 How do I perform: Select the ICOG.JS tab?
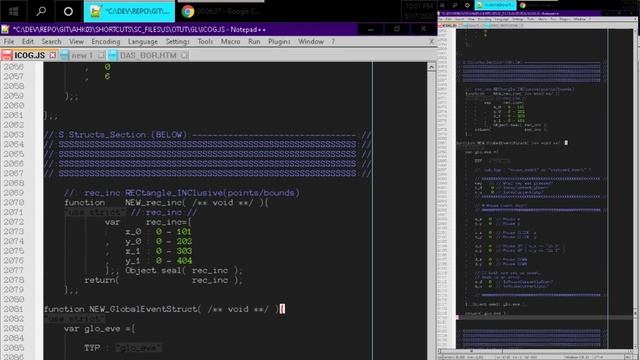29,56
